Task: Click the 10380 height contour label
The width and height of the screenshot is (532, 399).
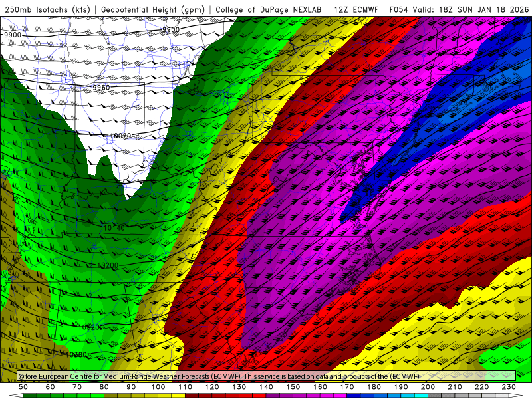Action: (76, 355)
